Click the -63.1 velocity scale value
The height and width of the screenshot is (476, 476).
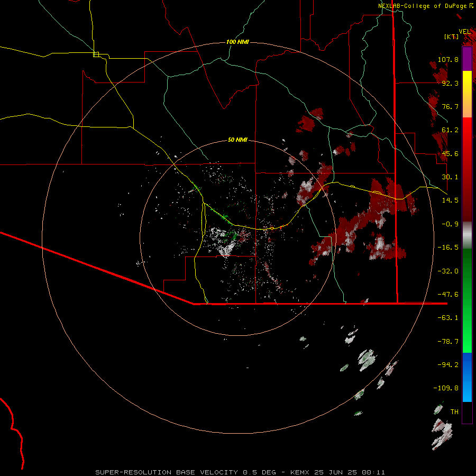448,318
